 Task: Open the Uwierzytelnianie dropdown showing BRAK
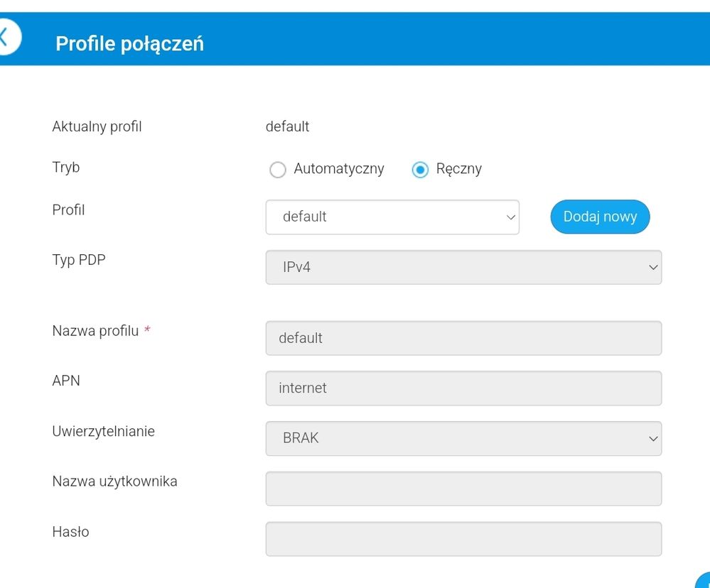tap(463, 439)
